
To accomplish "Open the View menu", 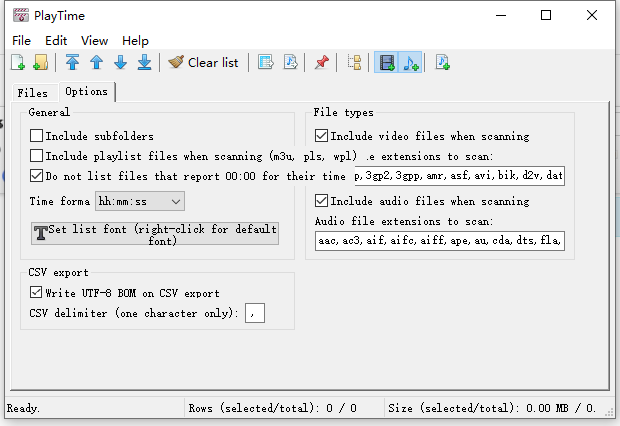I will pyautogui.click(x=95, y=41).
